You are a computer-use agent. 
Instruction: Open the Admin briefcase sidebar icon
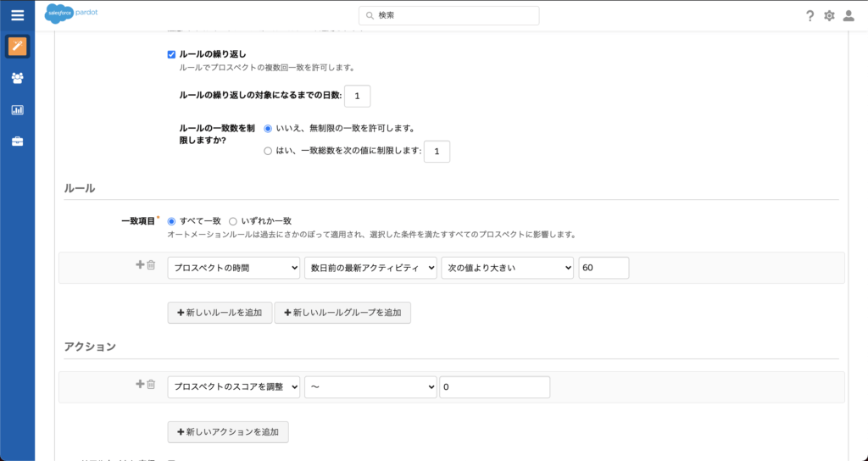(x=17, y=142)
